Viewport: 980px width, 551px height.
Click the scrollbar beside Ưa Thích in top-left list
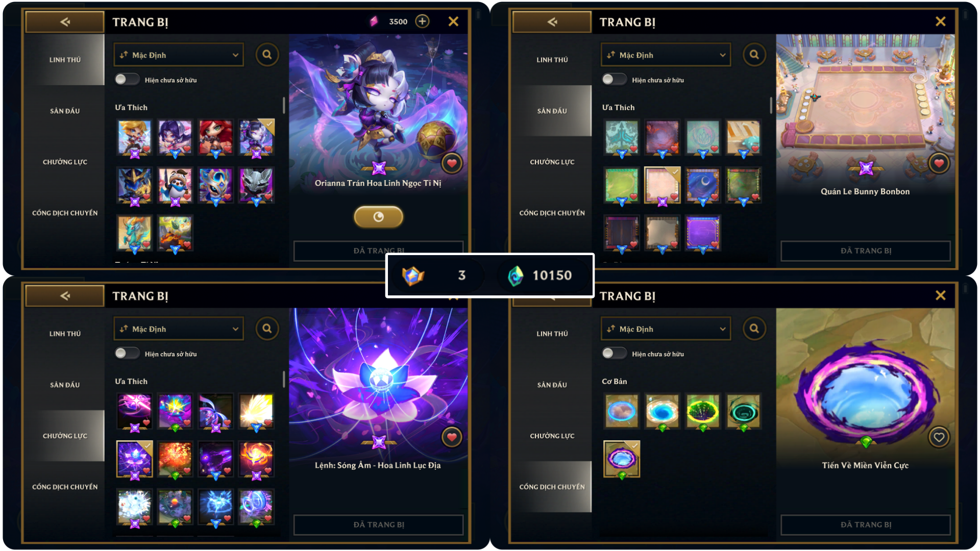pyautogui.click(x=284, y=105)
